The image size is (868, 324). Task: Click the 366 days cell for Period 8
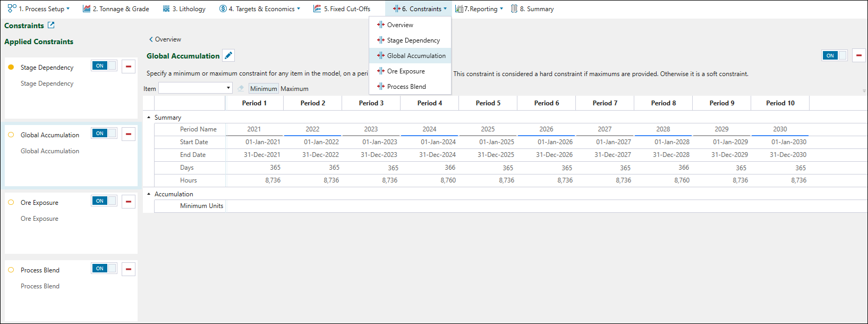(x=663, y=168)
